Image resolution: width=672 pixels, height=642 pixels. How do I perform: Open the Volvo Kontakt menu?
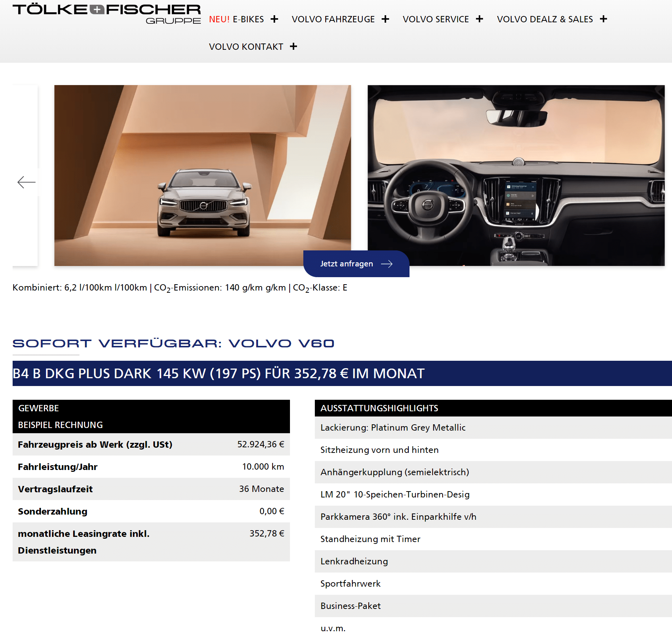pyautogui.click(x=246, y=47)
